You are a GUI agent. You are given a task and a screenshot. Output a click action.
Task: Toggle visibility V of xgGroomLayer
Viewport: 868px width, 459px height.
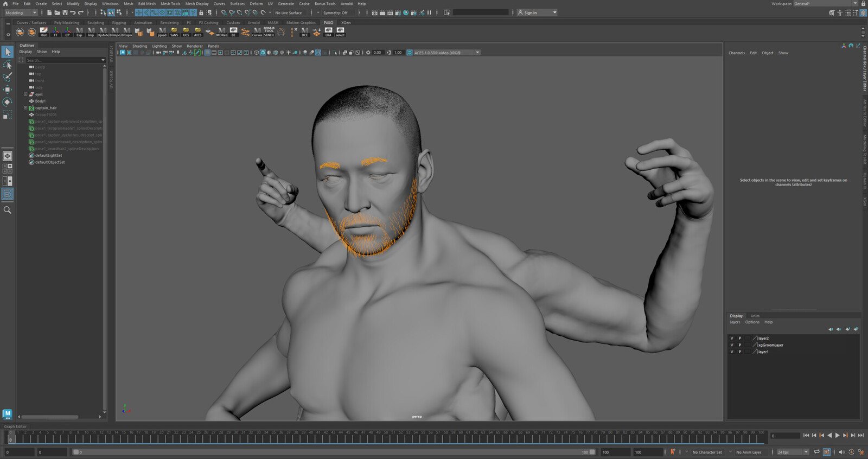pos(731,345)
